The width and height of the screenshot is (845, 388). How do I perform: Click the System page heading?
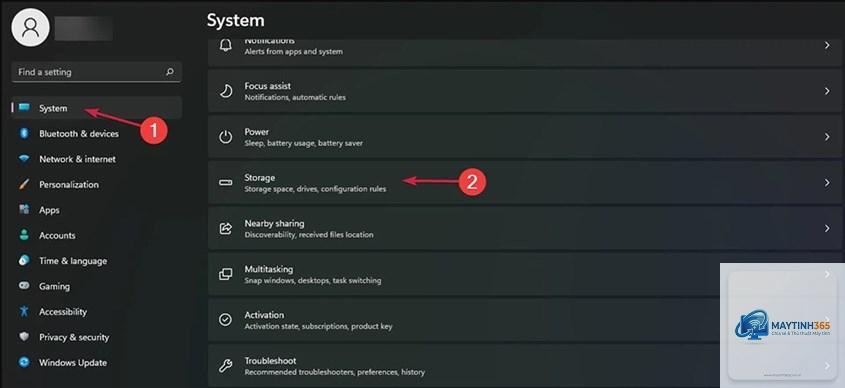(236, 20)
